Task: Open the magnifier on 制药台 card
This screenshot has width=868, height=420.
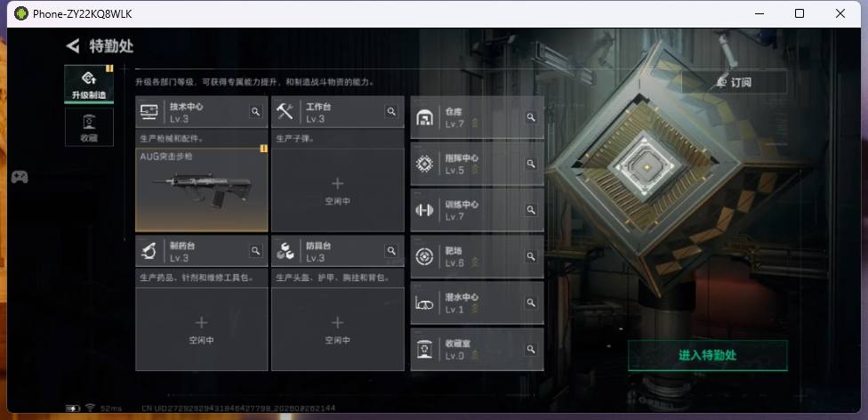Action: pyautogui.click(x=255, y=251)
